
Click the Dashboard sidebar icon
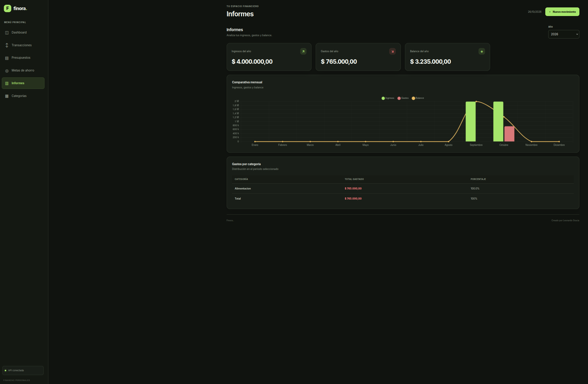(x=7, y=33)
